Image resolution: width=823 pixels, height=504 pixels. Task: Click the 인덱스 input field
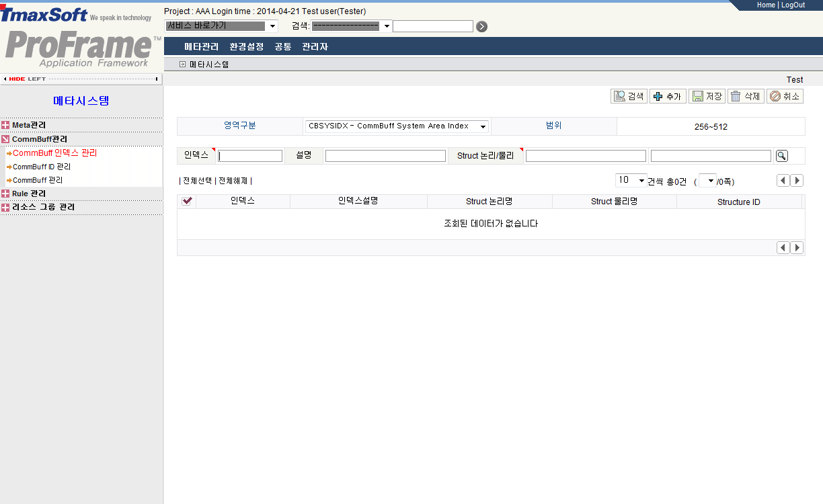click(250, 156)
